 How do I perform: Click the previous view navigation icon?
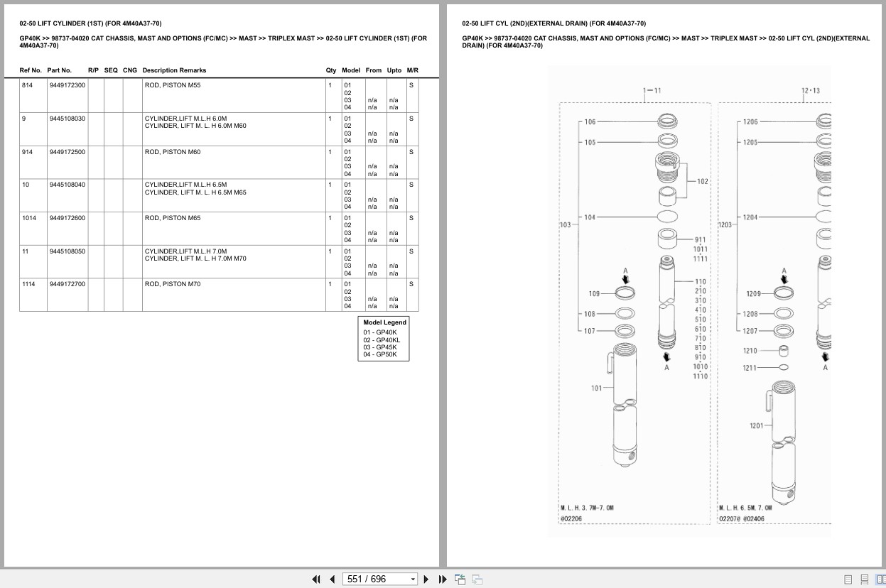point(460,579)
